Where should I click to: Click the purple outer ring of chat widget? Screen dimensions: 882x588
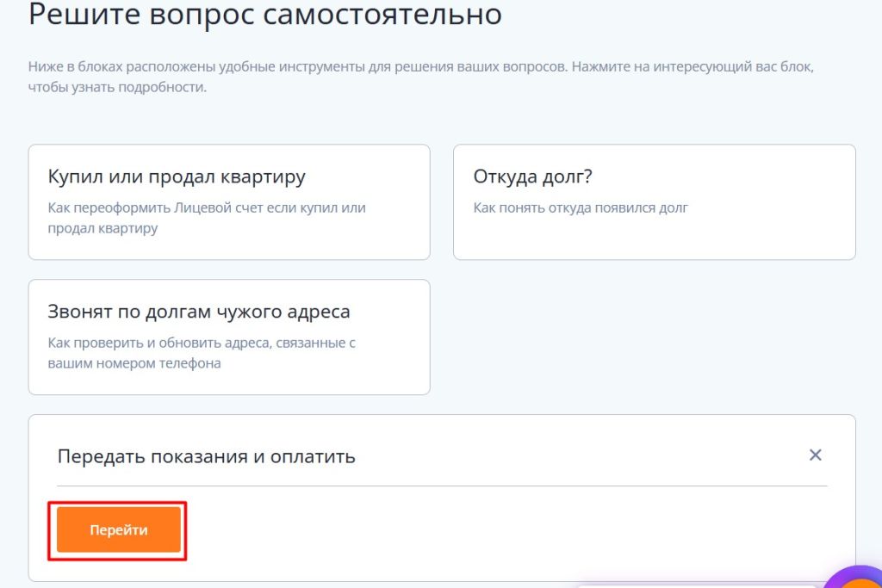tap(832, 575)
